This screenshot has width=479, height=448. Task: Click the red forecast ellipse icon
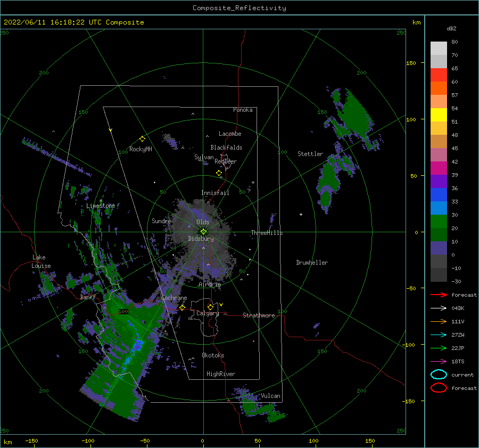tap(439, 388)
